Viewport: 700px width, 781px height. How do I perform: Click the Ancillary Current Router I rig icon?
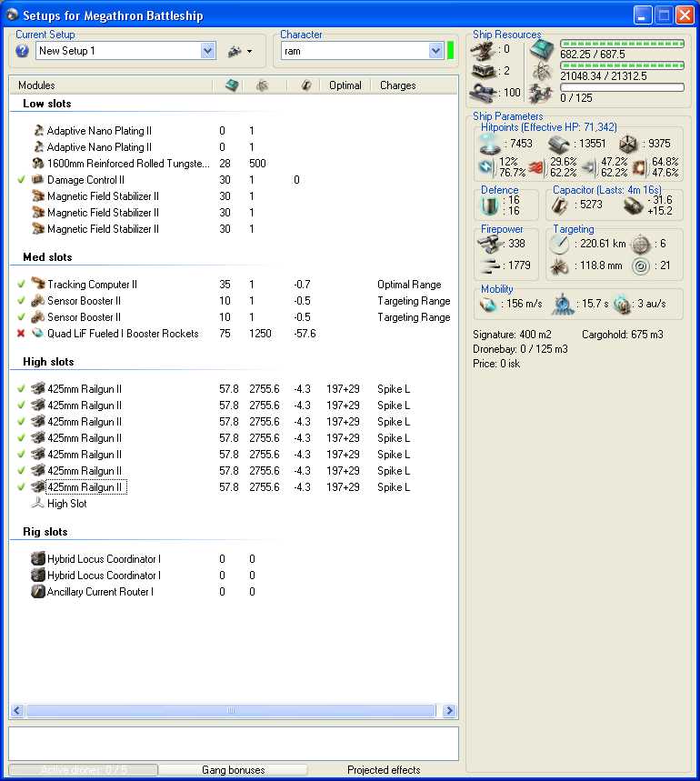[38, 591]
